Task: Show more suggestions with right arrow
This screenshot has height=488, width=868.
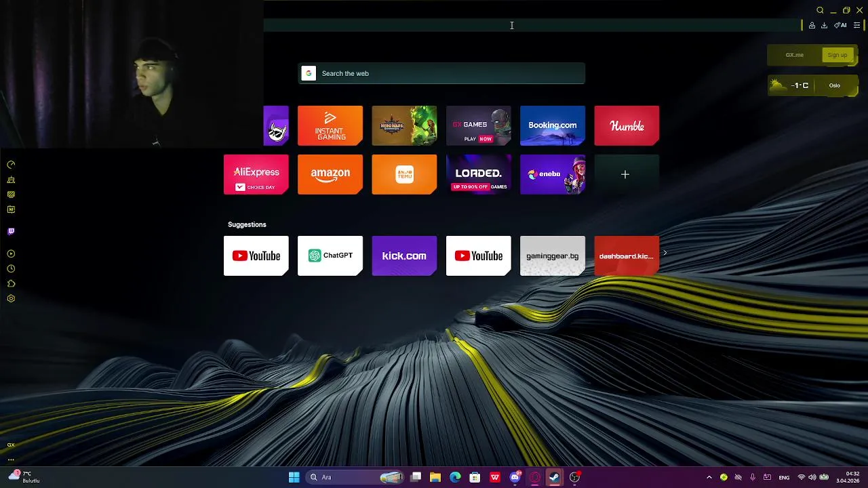Action: (665, 253)
